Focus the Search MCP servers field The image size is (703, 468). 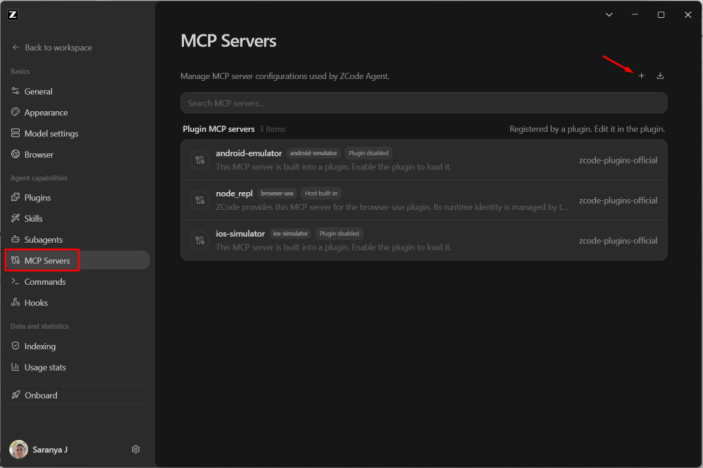point(424,103)
